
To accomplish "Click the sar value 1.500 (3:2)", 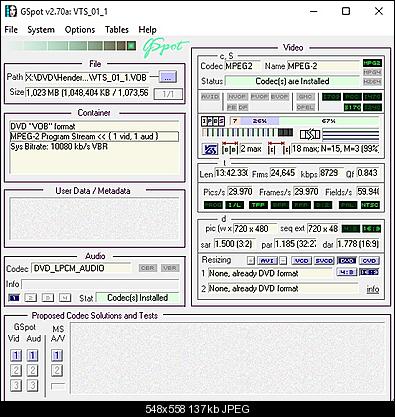I will coord(235,244).
